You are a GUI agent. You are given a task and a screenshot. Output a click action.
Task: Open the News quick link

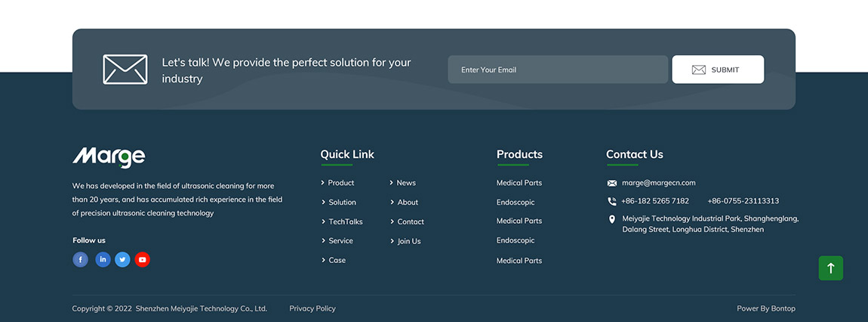[x=406, y=183]
